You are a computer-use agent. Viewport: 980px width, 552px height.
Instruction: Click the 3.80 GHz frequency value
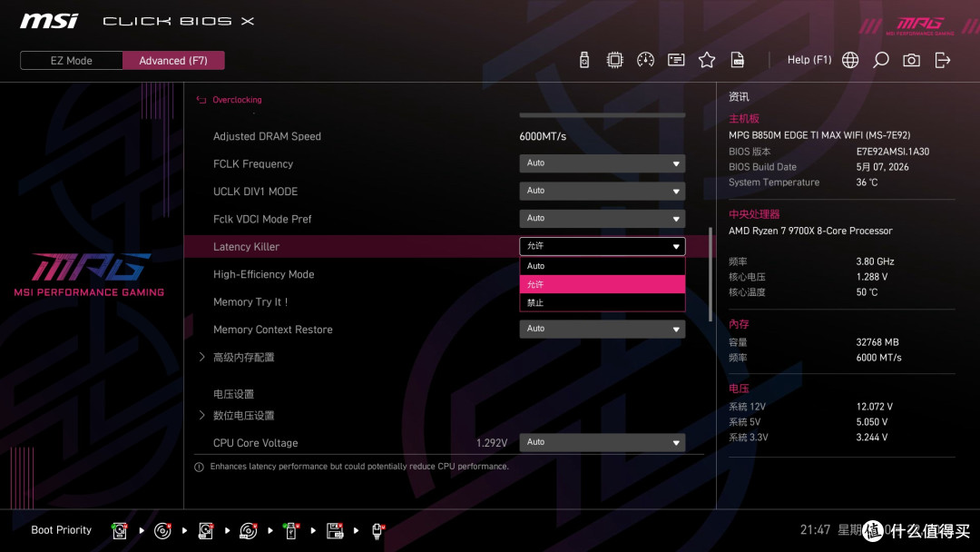pos(875,261)
